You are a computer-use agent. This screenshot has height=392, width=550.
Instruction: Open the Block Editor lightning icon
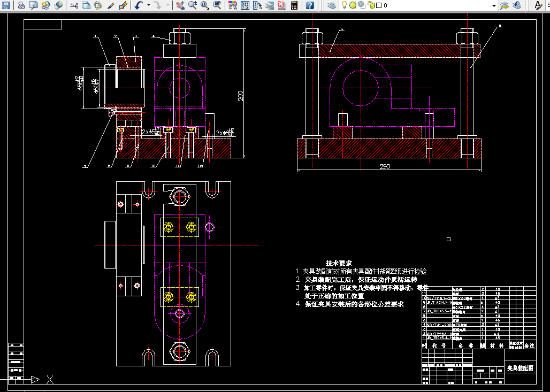123,5
